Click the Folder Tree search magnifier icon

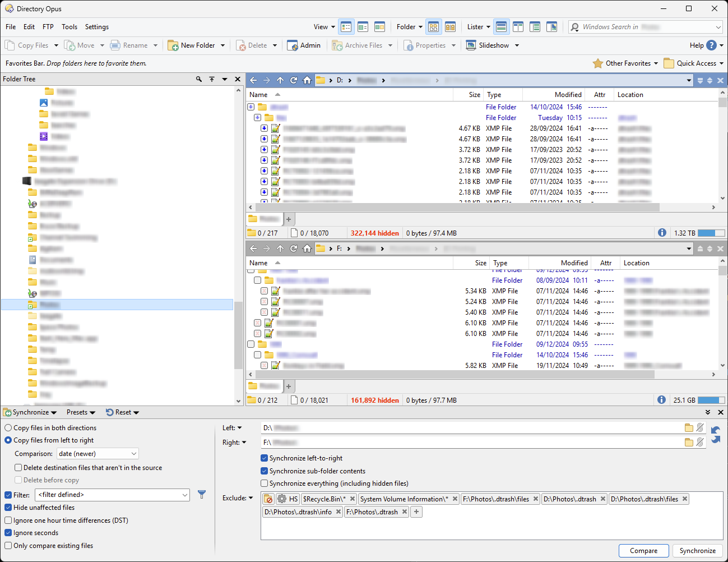click(199, 79)
